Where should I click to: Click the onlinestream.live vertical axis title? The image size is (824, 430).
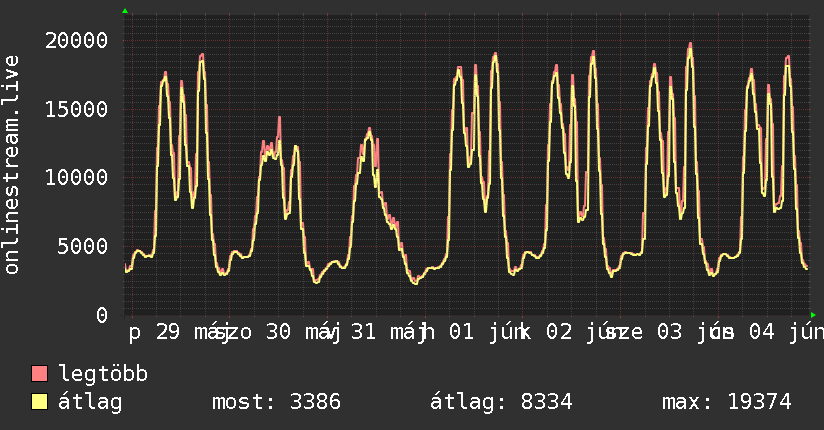pyautogui.click(x=11, y=165)
